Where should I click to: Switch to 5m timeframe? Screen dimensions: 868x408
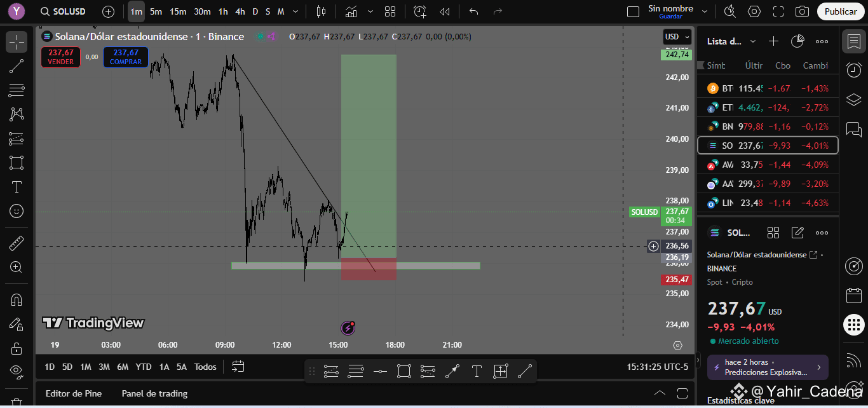tap(156, 11)
